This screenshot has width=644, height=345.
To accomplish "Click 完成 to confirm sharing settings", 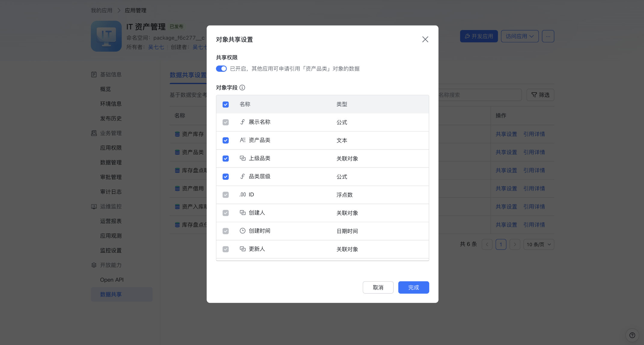I will (414, 287).
